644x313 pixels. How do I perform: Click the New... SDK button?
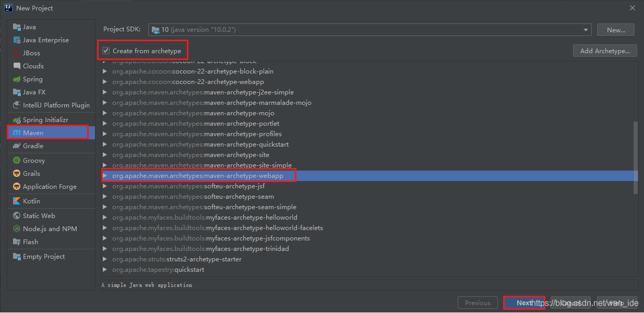(616, 30)
